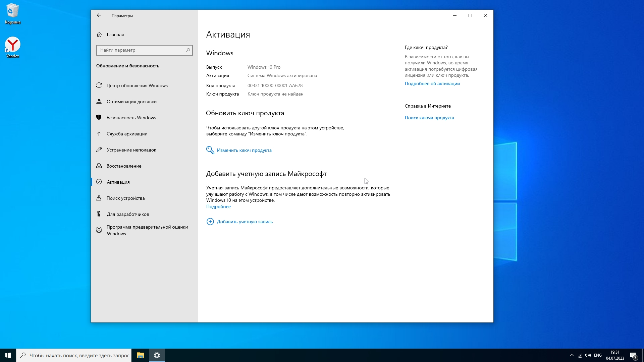The height and width of the screenshot is (362, 644).
Task: Go to Главная home page
Action: point(115,35)
